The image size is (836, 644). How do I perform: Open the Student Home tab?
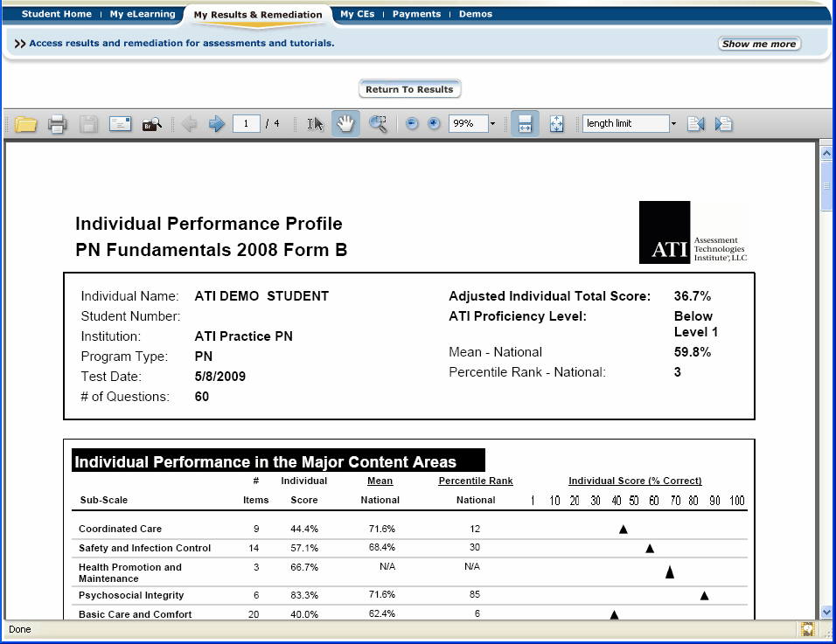coord(57,14)
